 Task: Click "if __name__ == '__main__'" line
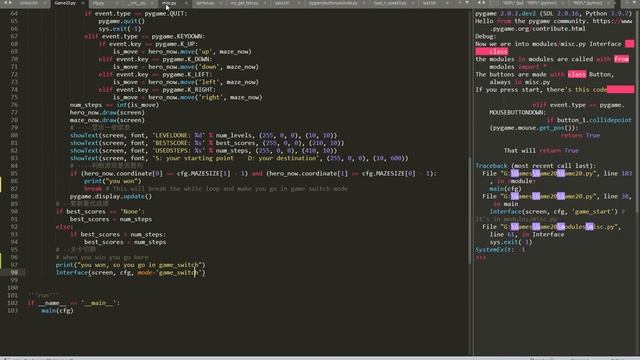(x=73, y=303)
